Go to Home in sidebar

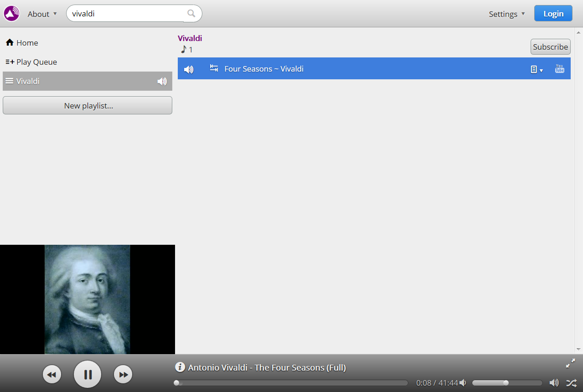coord(22,43)
